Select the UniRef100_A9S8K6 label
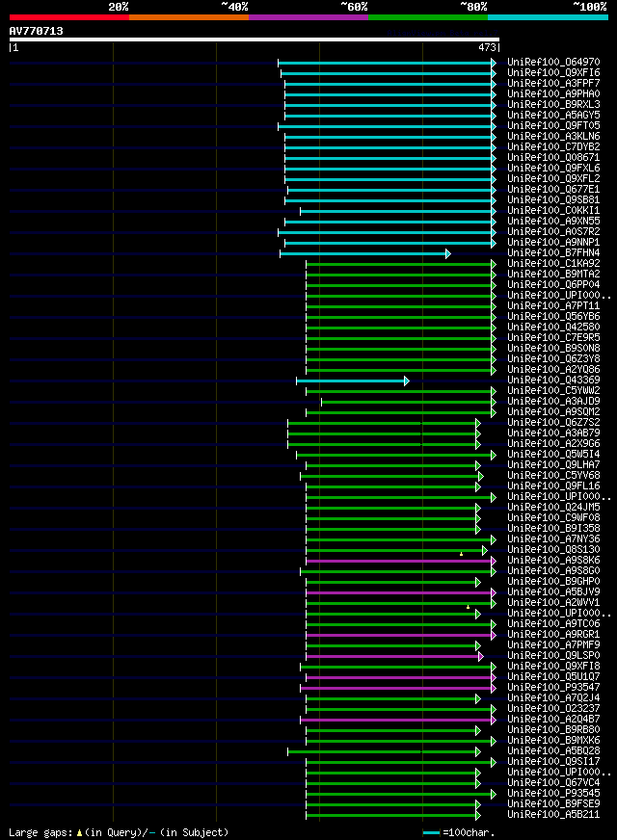The width and height of the screenshot is (617, 840). 553,561
